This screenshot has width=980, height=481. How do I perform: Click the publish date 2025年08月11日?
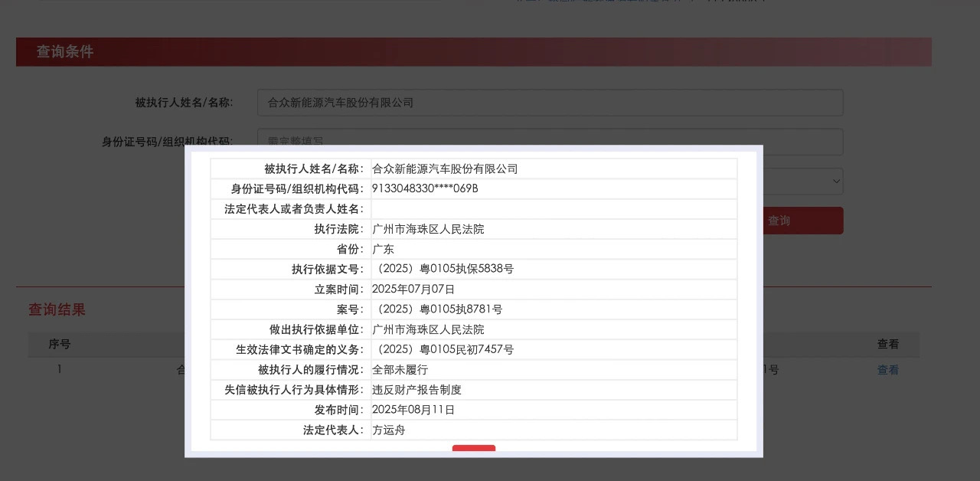point(413,410)
